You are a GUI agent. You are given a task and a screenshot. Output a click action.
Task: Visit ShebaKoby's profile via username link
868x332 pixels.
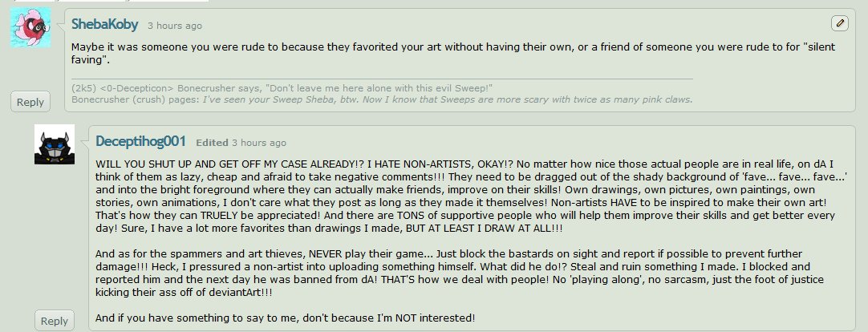point(104,24)
